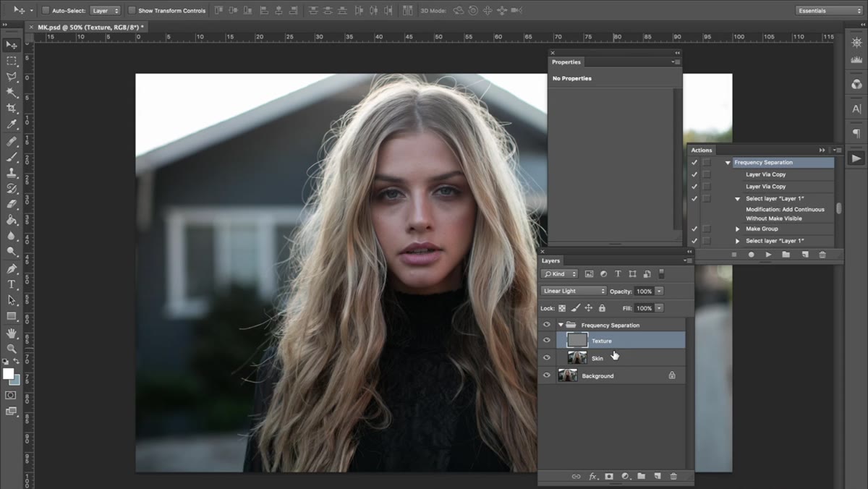Select the Magic Wand tool
Image resolution: width=868 pixels, height=489 pixels.
pyautogui.click(x=11, y=93)
